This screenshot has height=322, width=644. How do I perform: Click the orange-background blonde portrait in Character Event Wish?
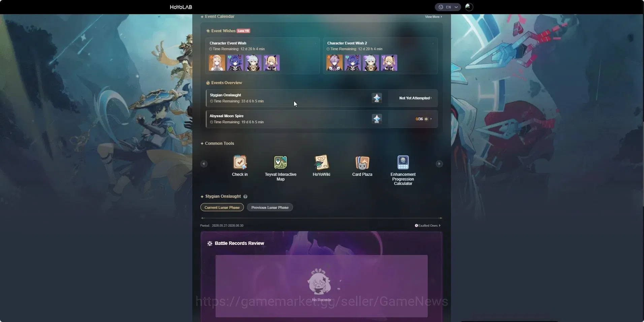tap(217, 63)
